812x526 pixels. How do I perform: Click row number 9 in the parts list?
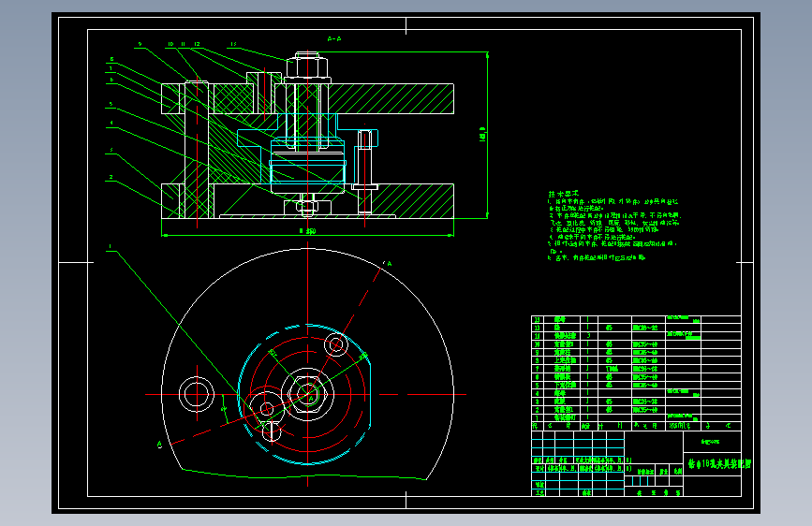pos(537,353)
